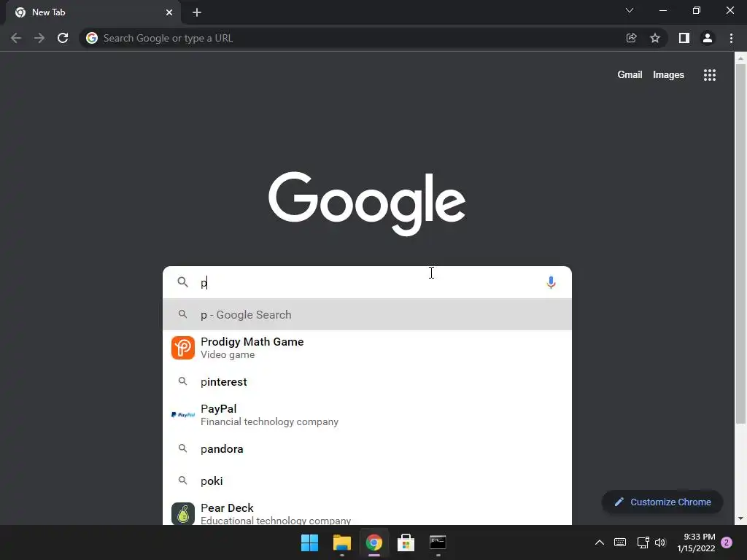The image size is (747, 560).
Task: Click the browser forward arrow
Action: click(x=39, y=38)
